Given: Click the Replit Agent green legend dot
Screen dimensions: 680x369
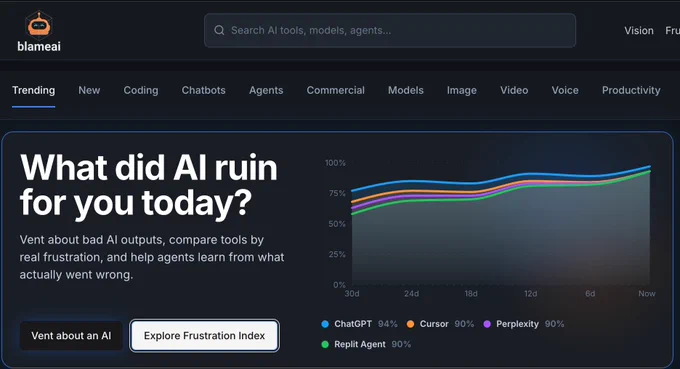Looking at the screenshot, I should pos(325,344).
